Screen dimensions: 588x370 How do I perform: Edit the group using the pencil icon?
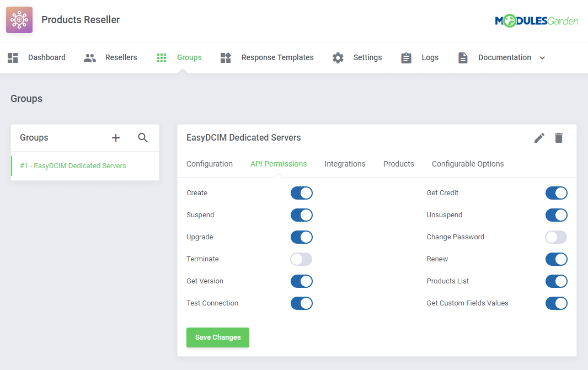[539, 138]
